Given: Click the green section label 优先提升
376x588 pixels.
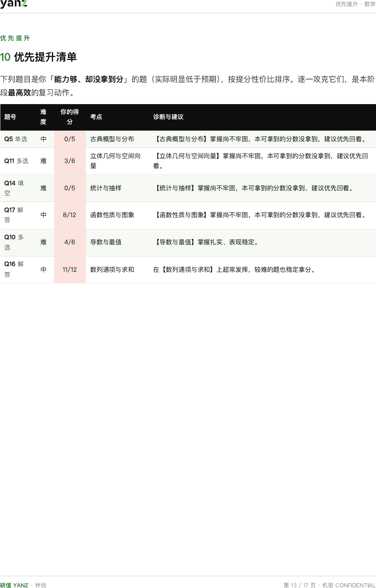Looking at the screenshot, I should (x=15, y=38).
